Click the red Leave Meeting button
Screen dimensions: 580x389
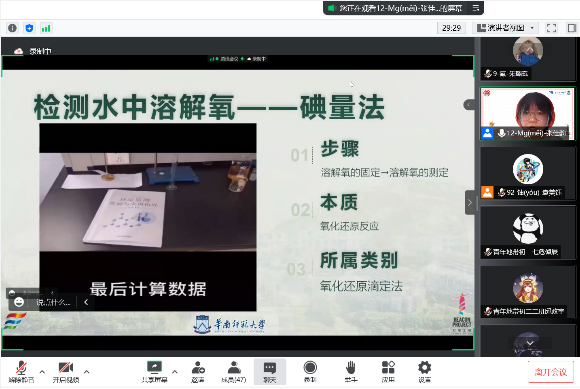click(550, 372)
